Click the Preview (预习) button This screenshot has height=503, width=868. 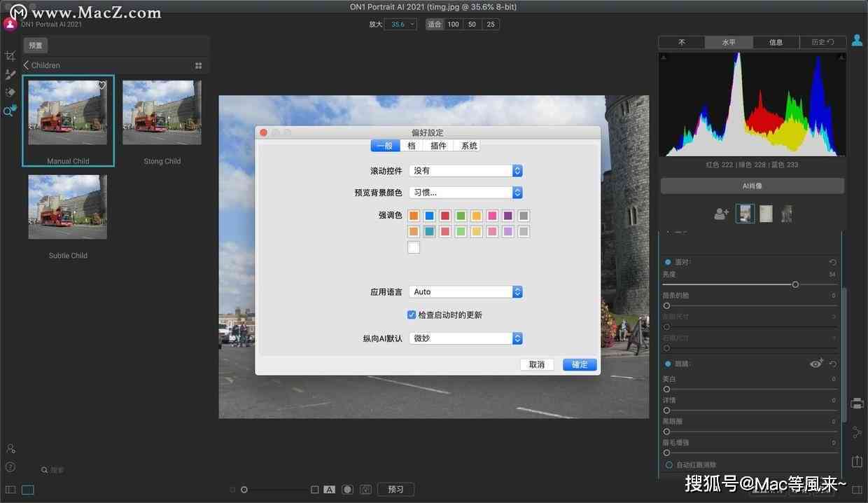pos(395,489)
